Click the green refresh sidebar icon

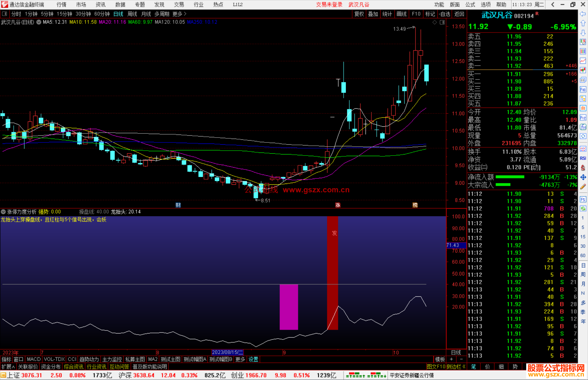(x=583, y=209)
